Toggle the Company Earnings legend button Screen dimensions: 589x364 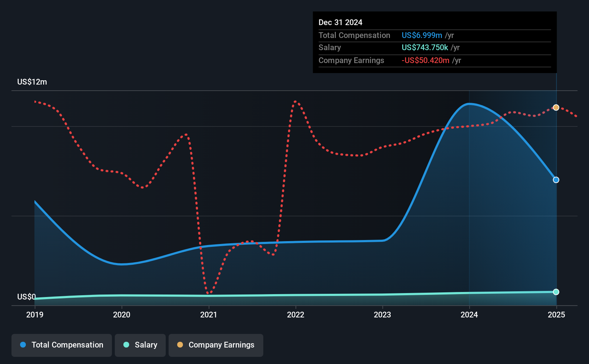pos(216,345)
